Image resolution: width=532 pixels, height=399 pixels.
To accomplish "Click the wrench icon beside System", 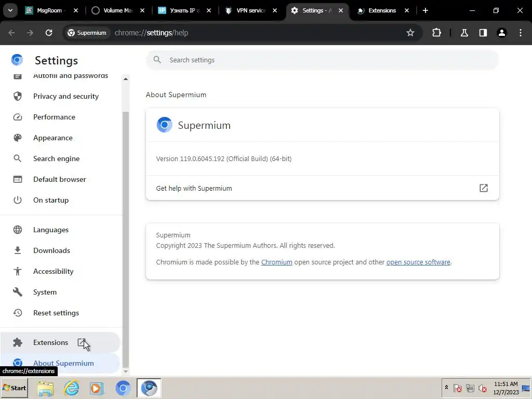I will (x=18, y=292).
